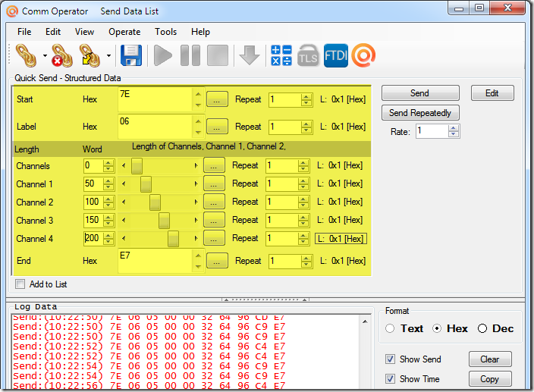Click the Comm Operator title bar icon

[12, 11]
